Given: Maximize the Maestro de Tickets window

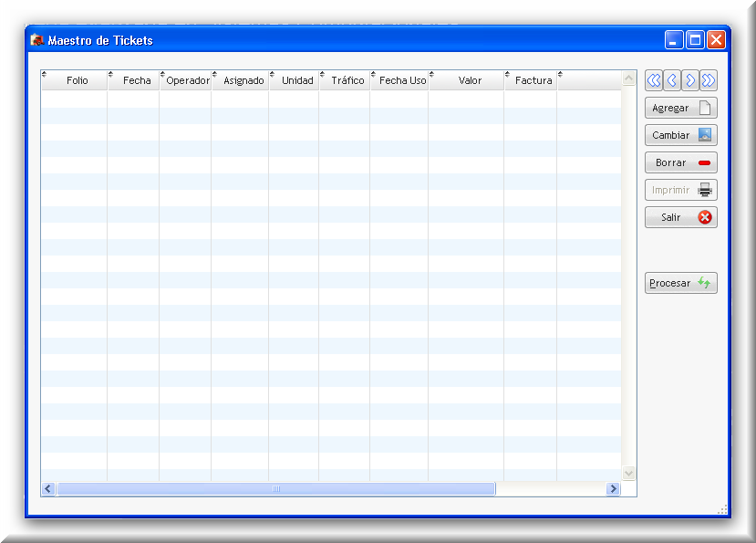Looking at the screenshot, I should point(695,40).
